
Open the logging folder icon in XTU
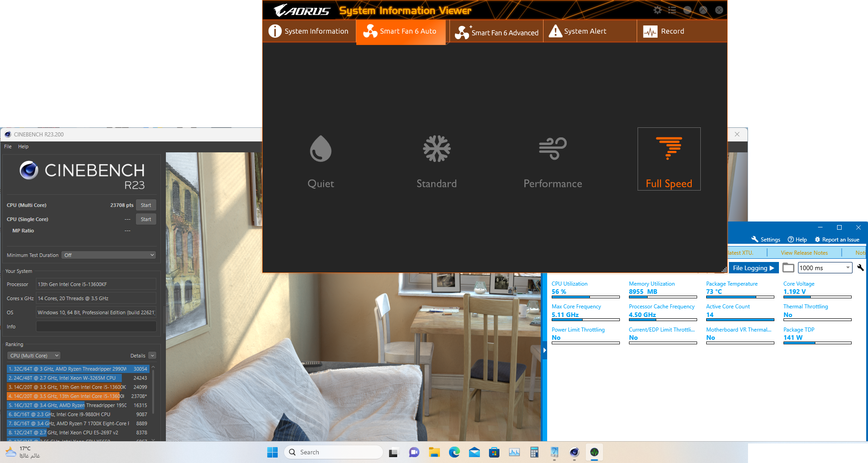(788, 268)
